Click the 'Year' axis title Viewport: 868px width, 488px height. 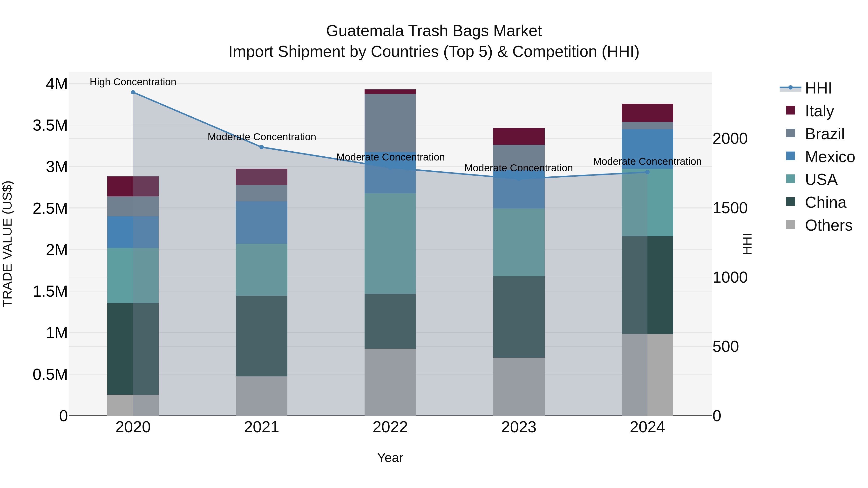pyautogui.click(x=390, y=458)
